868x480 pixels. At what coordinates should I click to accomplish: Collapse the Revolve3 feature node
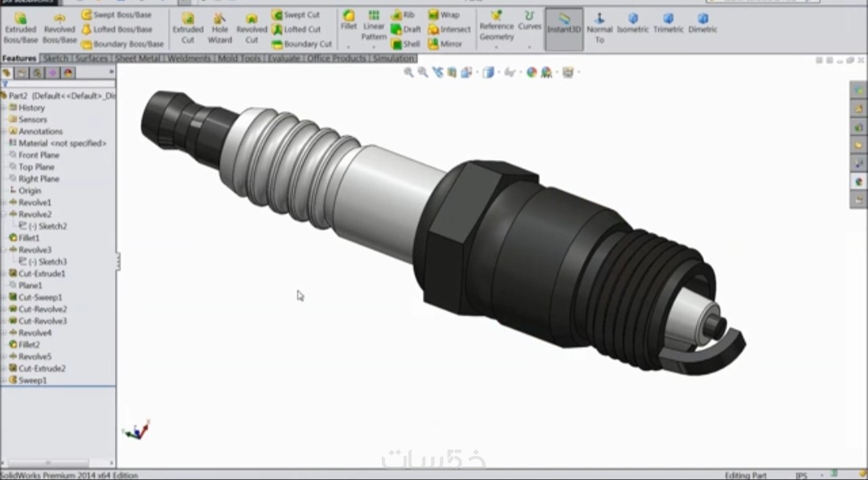(x=4, y=250)
